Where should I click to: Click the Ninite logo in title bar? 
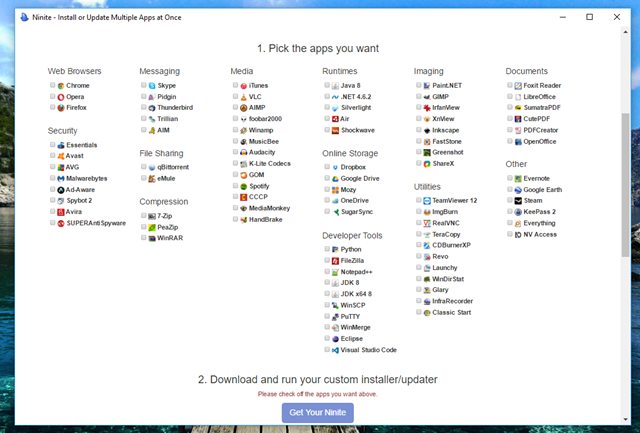pyautogui.click(x=24, y=17)
